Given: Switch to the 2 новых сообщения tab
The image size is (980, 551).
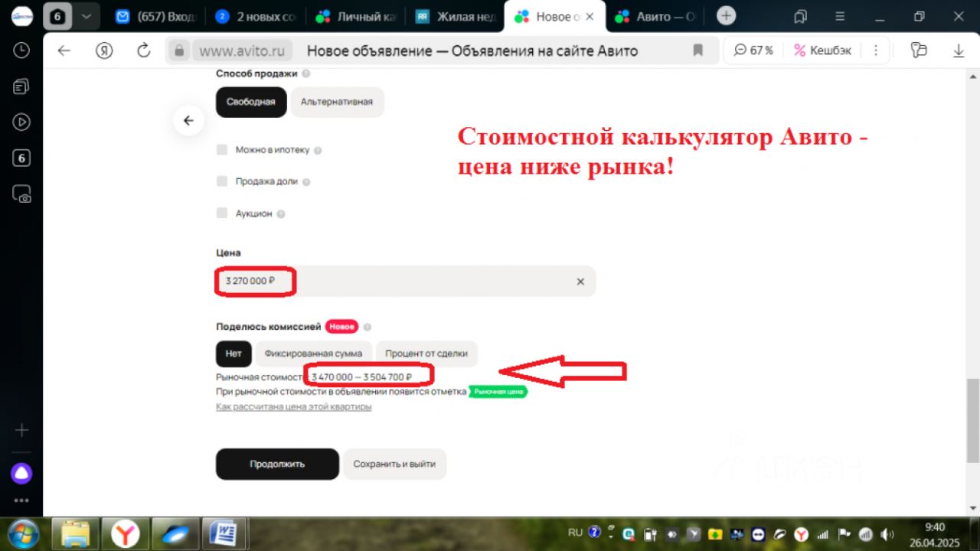Looking at the screenshot, I should tap(256, 16).
